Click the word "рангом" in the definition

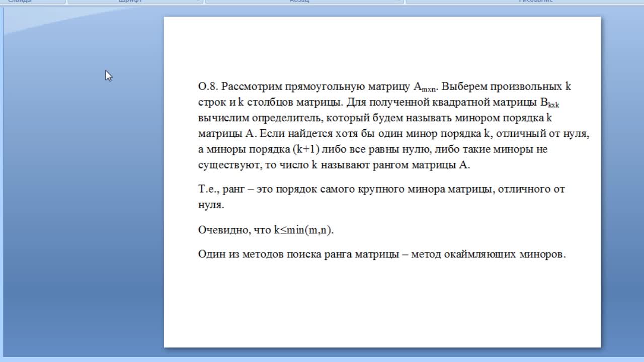pyautogui.click(x=391, y=165)
